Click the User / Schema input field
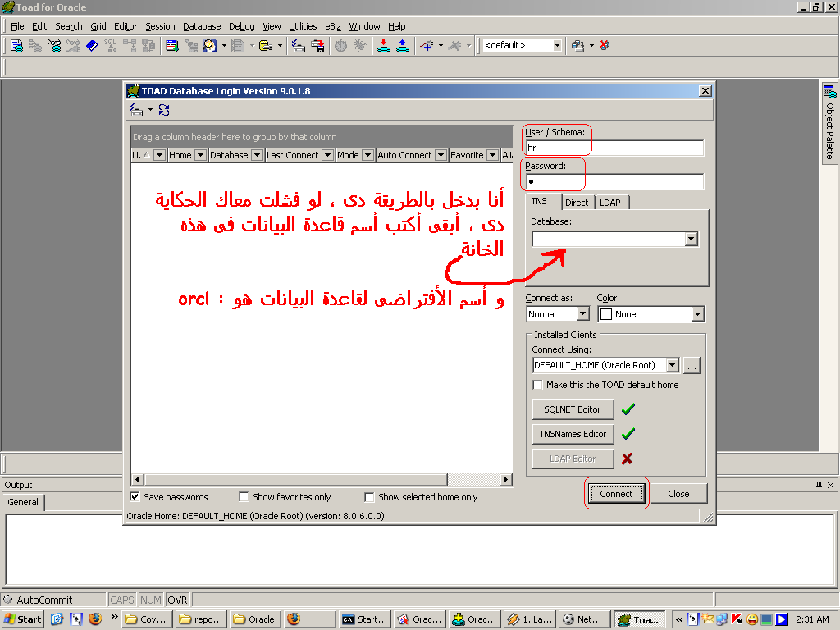Screen dimensions: 840x630 tap(614, 148)
